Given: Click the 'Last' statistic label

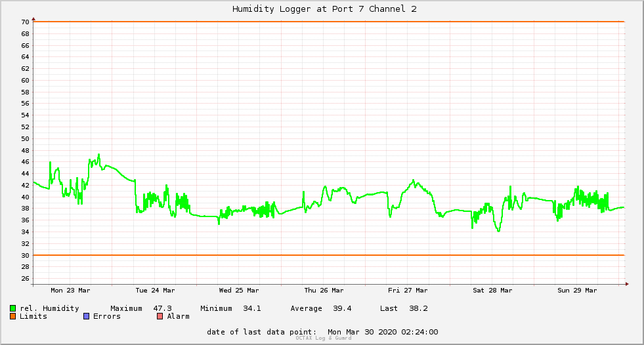Looking at the screenshot, I should (389, 308).
